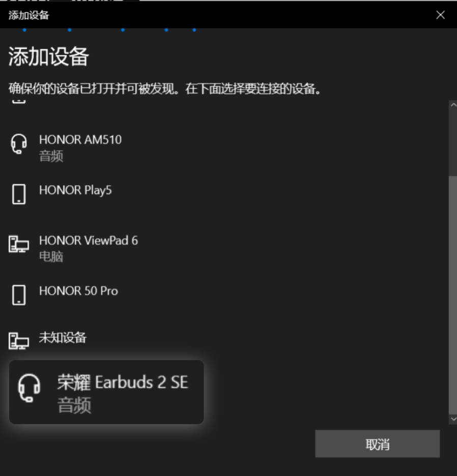Click the device icon beside 未知设备

pos(19,341)
